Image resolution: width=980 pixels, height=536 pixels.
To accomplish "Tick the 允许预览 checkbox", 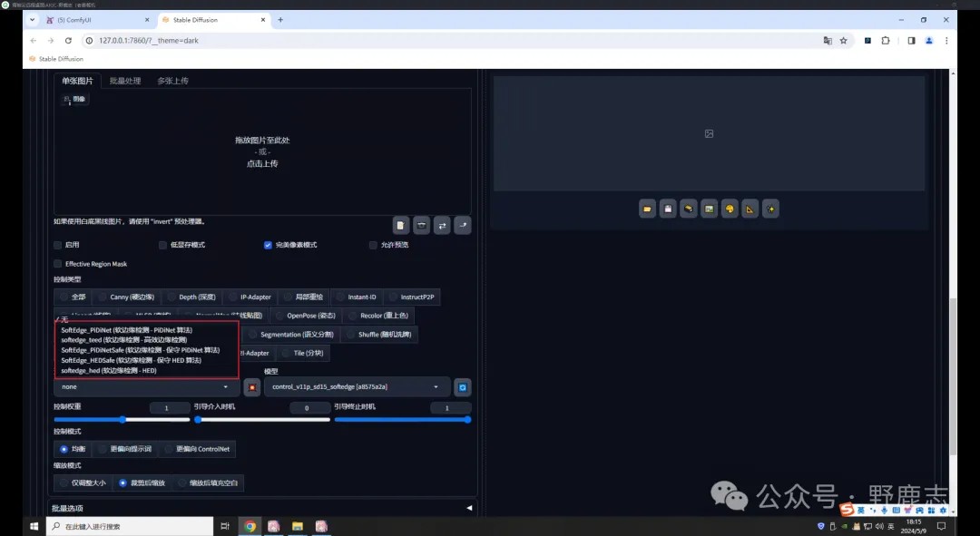I will (373, 245).
